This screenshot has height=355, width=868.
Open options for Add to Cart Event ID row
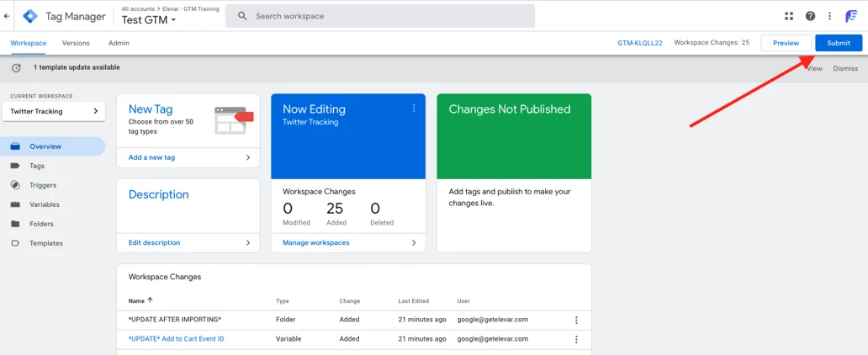[x=576, y=340]
